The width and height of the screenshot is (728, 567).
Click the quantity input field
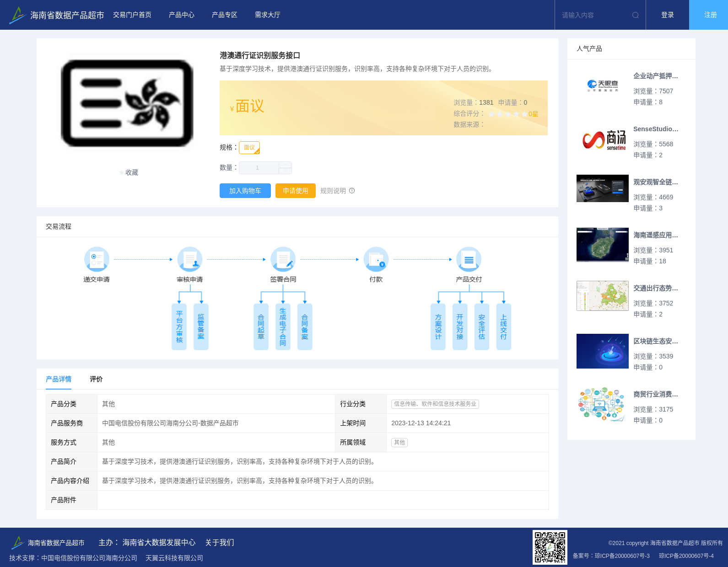pyautogui.click(x=259, y=168)
